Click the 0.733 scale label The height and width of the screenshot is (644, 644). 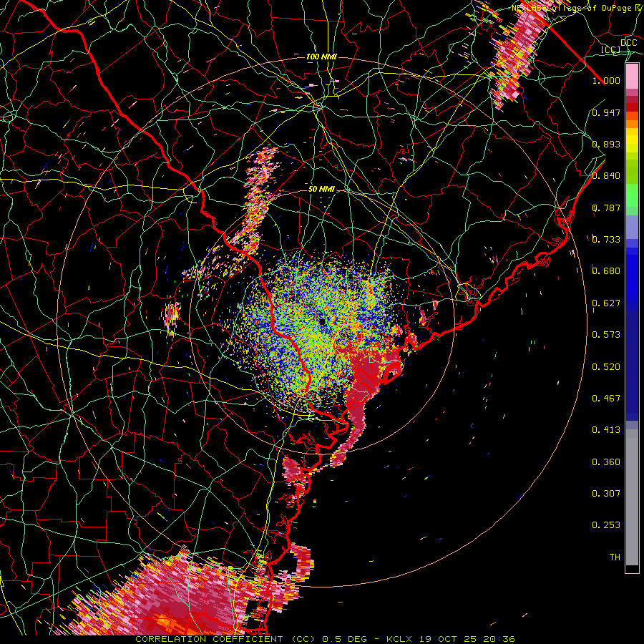pyautogui.click(x=606, y=239)
